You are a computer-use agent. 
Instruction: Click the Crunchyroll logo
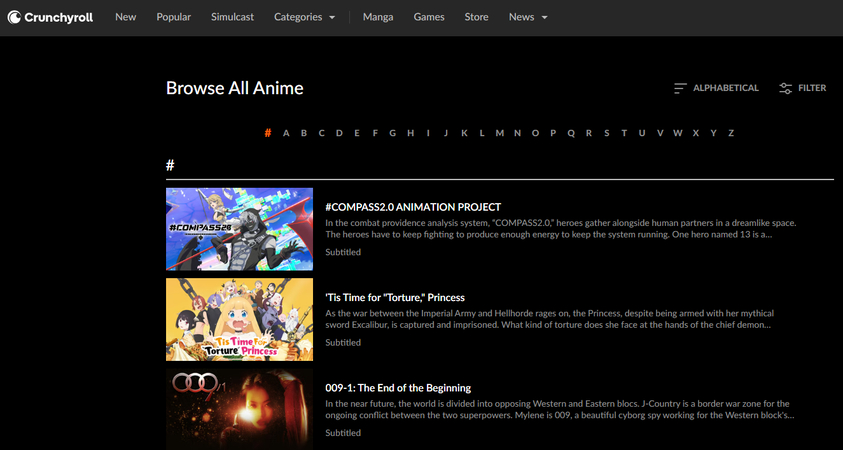coord(50,17)
